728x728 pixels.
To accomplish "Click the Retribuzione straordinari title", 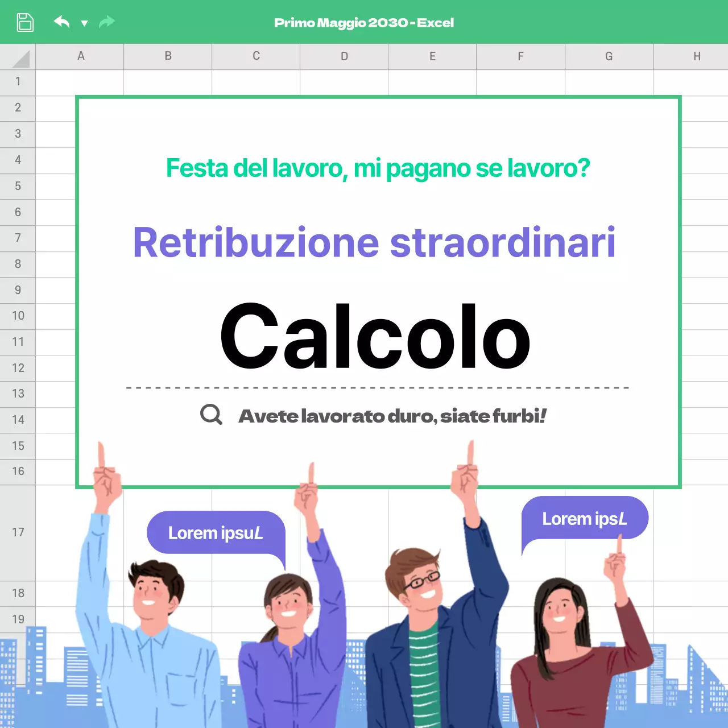I will (x=374, y=242).
